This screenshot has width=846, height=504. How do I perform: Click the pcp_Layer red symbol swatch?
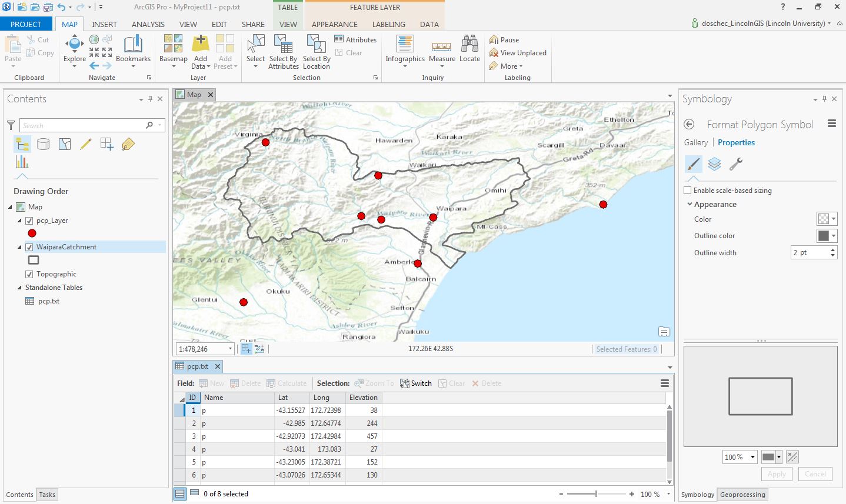pos(32,233)
